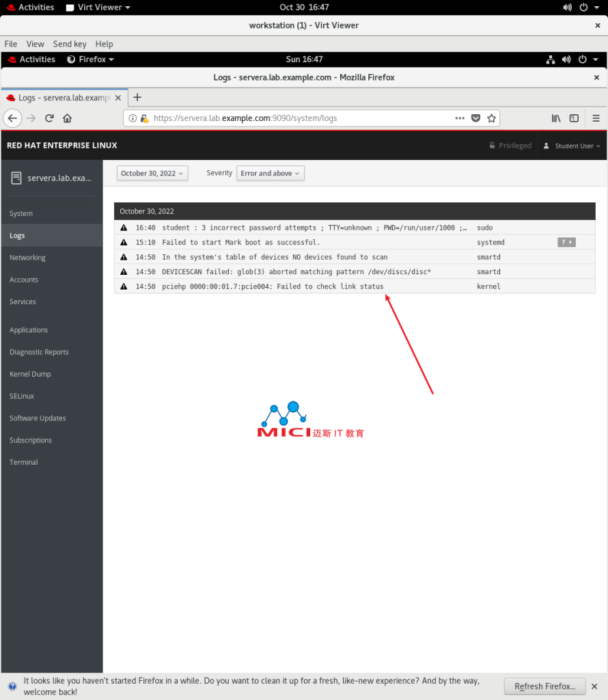Viewport: 608px width, 700px height.
Task: Click the insecure connection padlock warning icon
Action: 144,118
